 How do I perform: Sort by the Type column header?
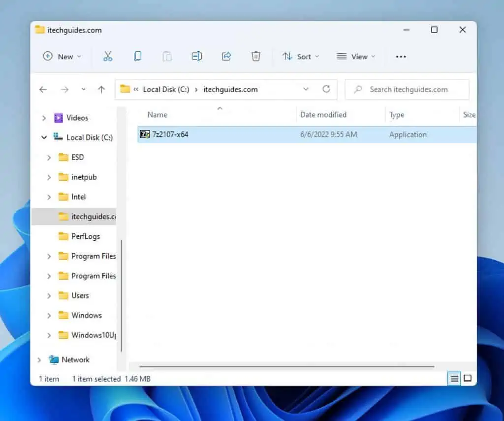397,115
